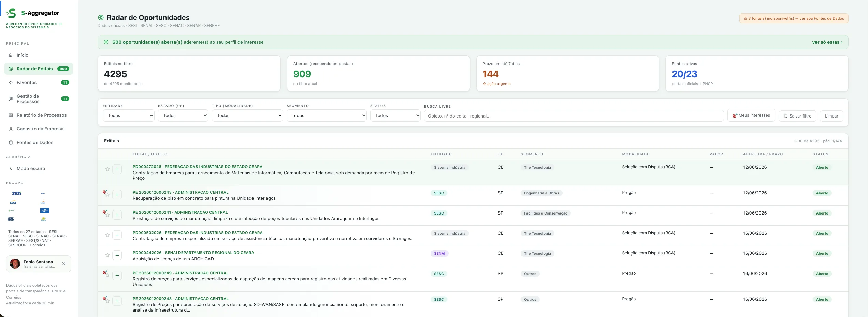Click the plus button on row PE 2026012000249
868x317 pixels.
click(117, 275)
